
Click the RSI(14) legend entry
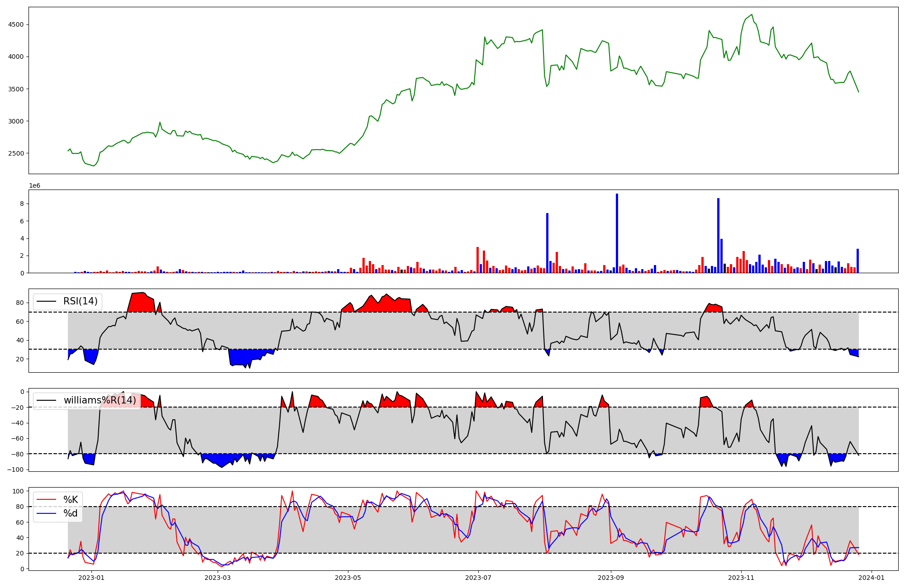80,301
